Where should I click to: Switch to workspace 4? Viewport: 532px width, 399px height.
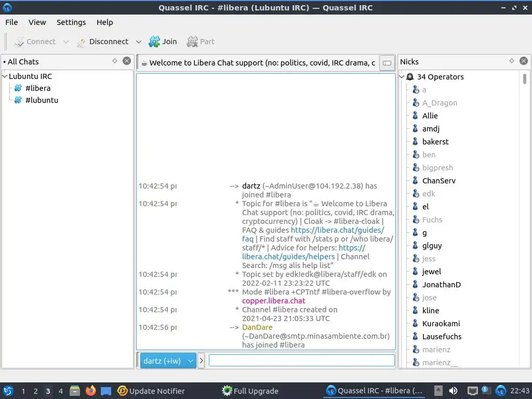61,391
